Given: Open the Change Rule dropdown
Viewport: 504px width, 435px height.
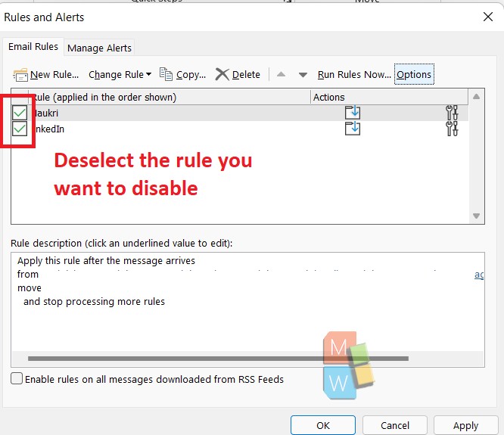Looking at the screenshot, I should click(120, 75).
